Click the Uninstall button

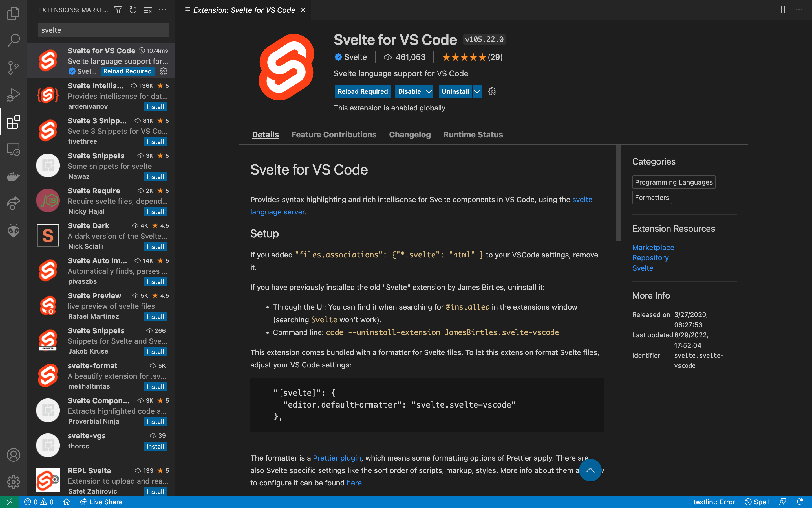pyautogui.click(x=455, y=91)
